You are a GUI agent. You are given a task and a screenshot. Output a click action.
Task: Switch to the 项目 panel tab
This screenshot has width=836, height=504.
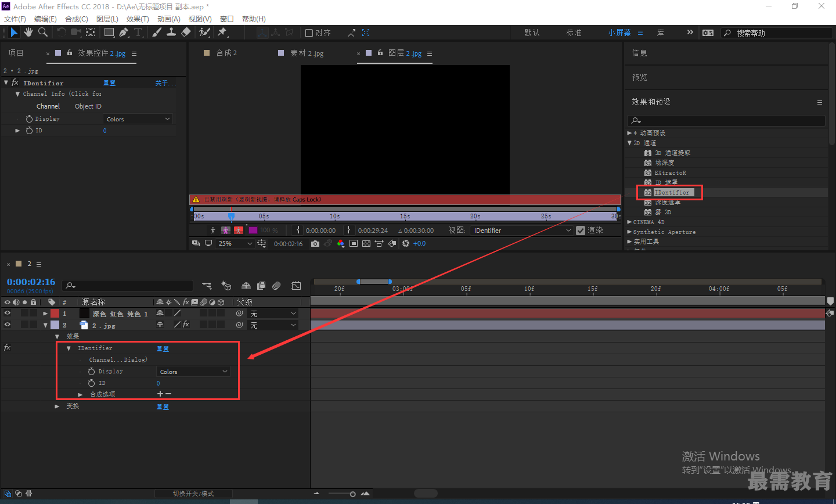16,53
